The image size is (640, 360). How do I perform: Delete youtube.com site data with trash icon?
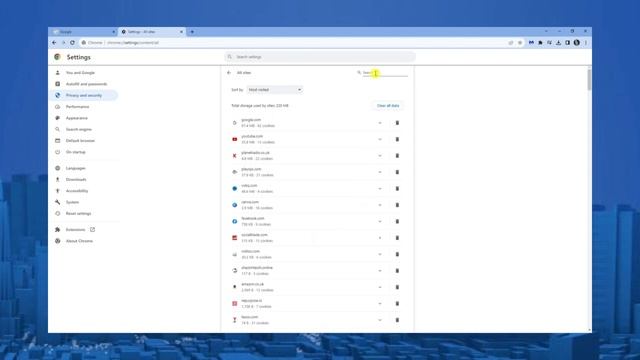397,139
